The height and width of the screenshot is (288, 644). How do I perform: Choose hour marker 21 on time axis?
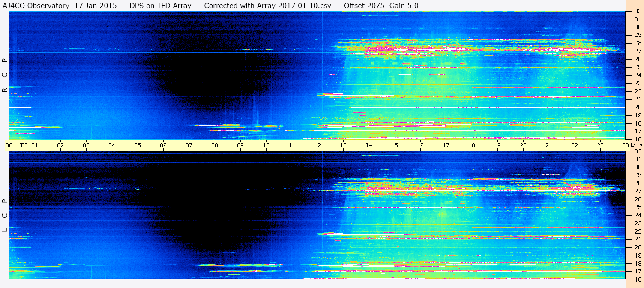[549, 145]
